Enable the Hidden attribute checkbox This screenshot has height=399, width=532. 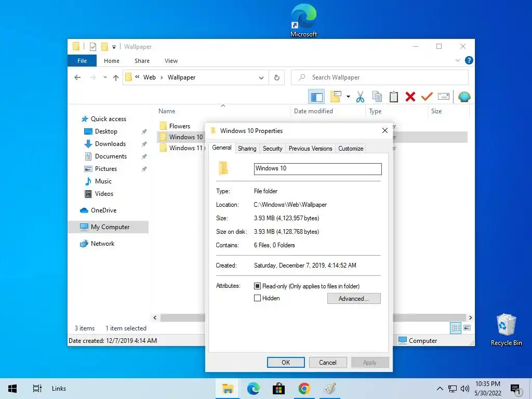tap(258, 298)
